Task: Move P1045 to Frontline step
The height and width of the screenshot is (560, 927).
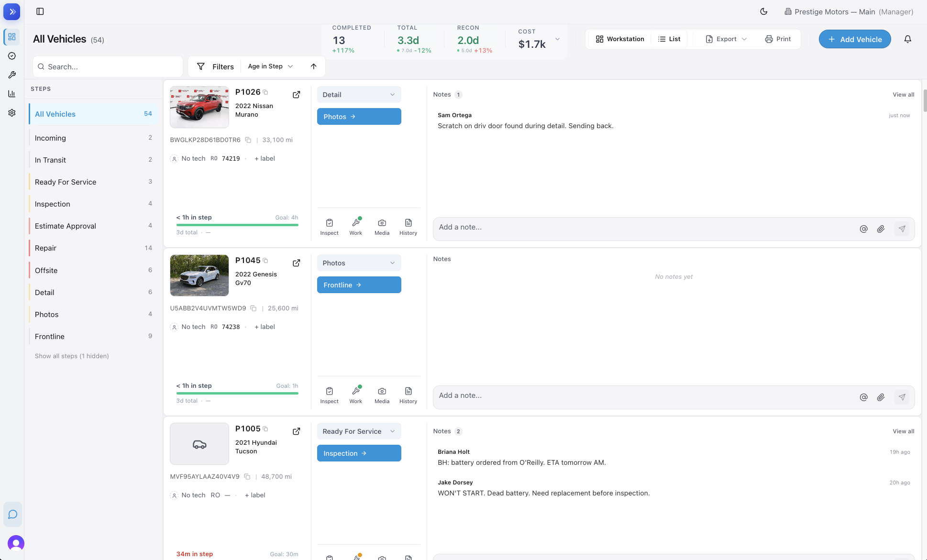Action: point(359,285)
